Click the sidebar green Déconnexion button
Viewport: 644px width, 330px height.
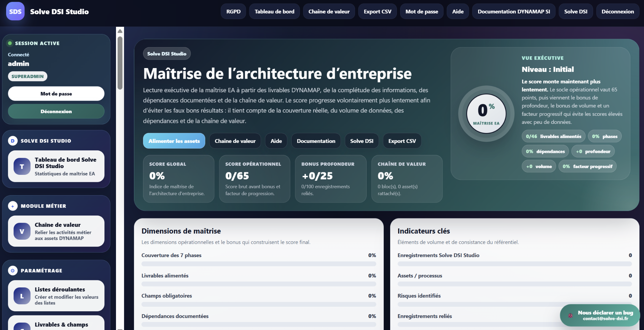pos(56,111)
